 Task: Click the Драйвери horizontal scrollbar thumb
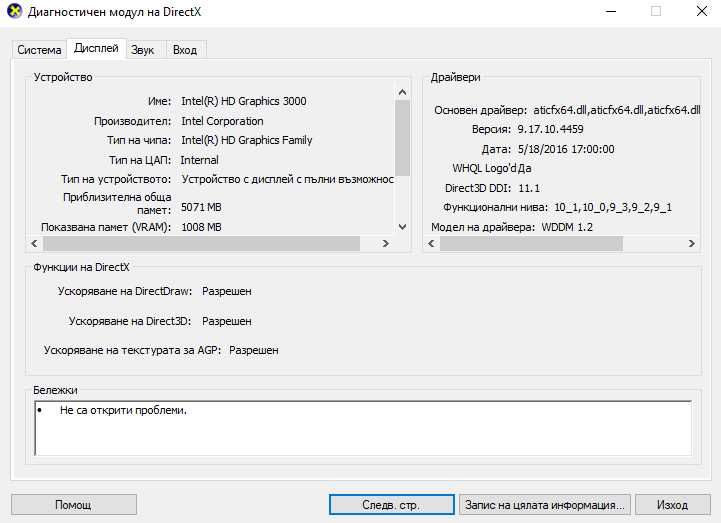coord(531,243)
